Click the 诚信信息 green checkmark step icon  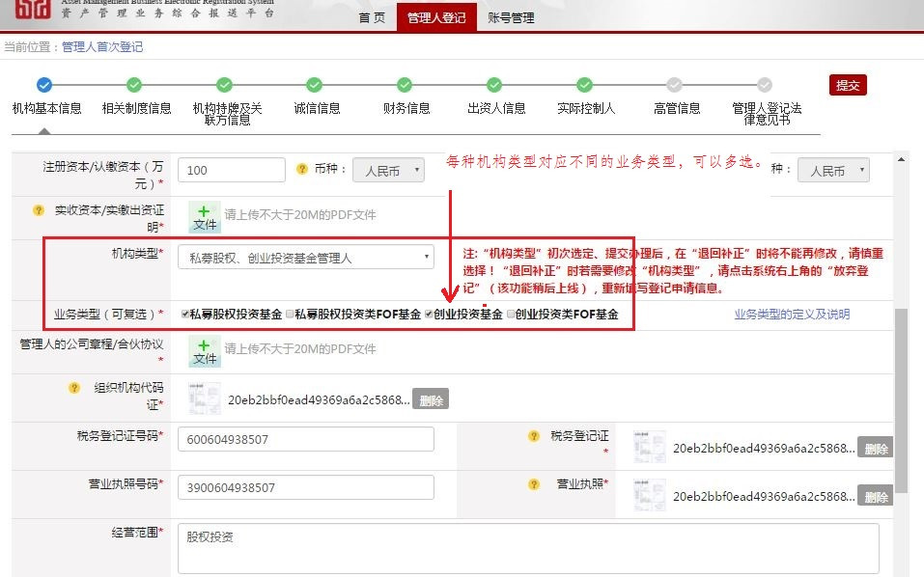click(315, 85)
